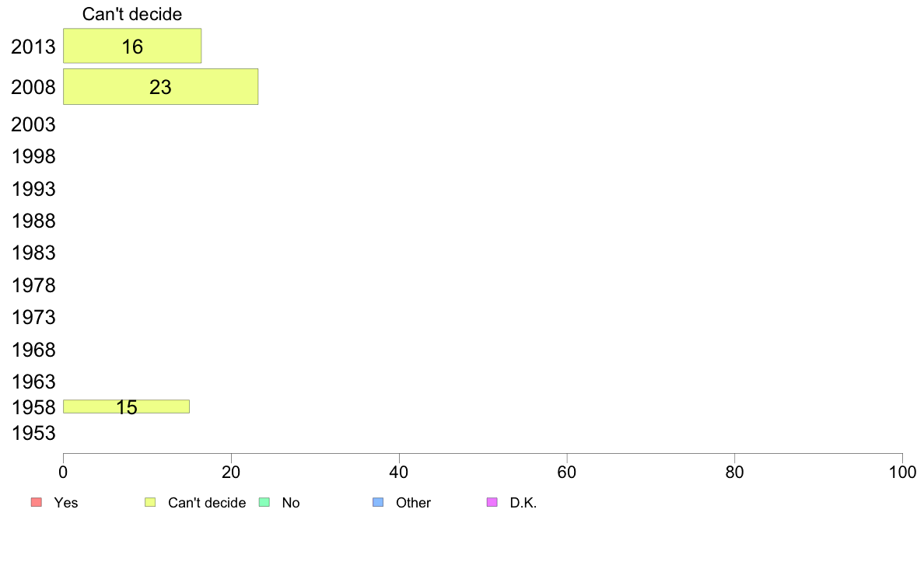Click the blue Other legend swatch
The image size is (924, 572).
tap(378, 503)
